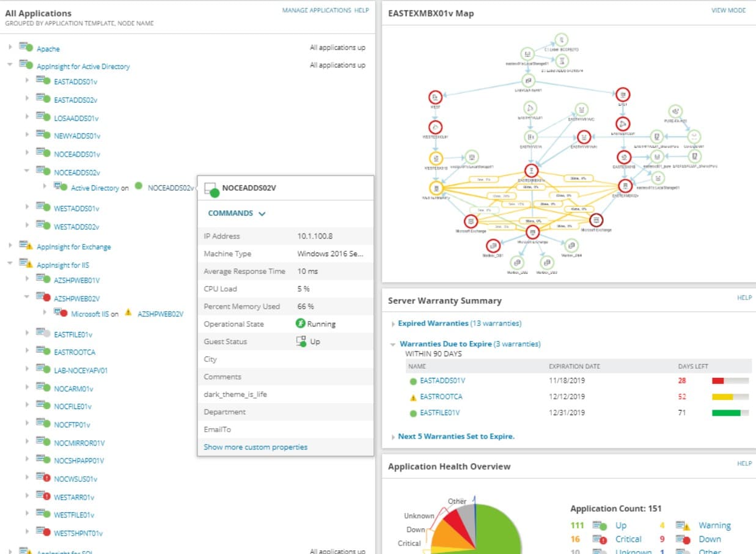Click the AZSHPWEB02V red down status icon

click(x=43, y=297)
